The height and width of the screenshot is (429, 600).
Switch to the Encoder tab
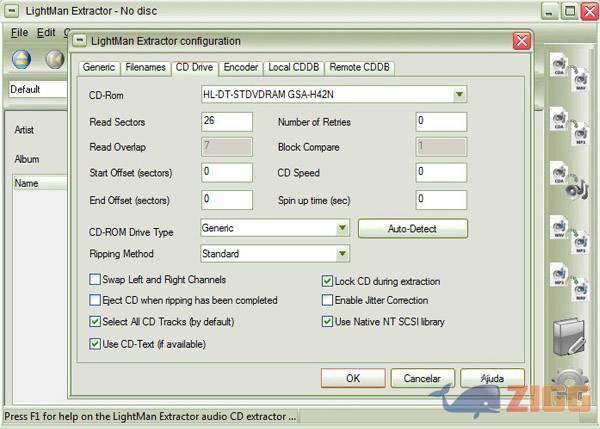click(x=241, y=68)
